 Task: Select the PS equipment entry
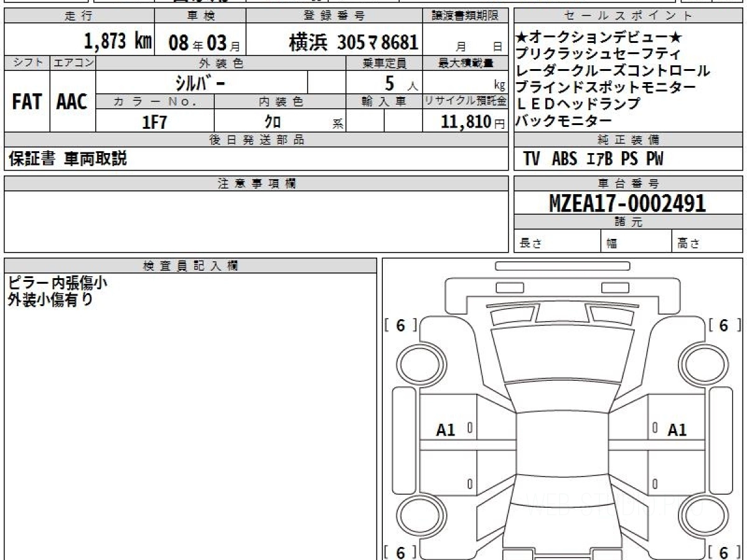pyautogui.click(x=629, y=159)
